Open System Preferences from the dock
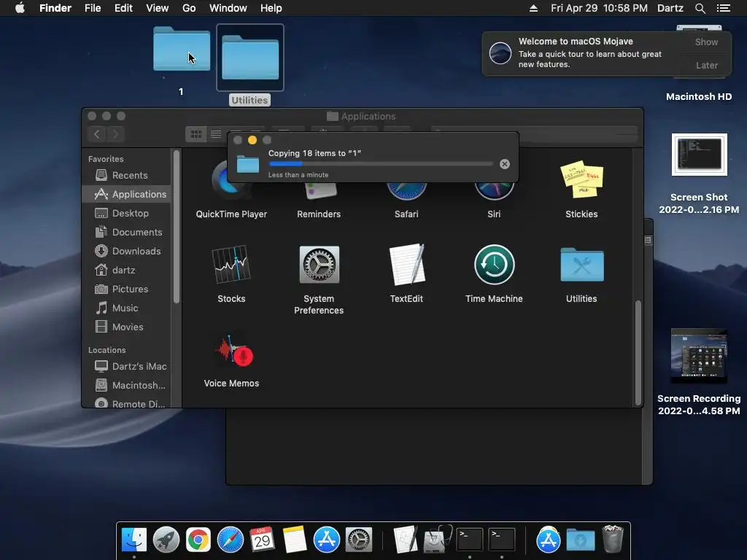The image size is (747, 560). pos(358,540)
